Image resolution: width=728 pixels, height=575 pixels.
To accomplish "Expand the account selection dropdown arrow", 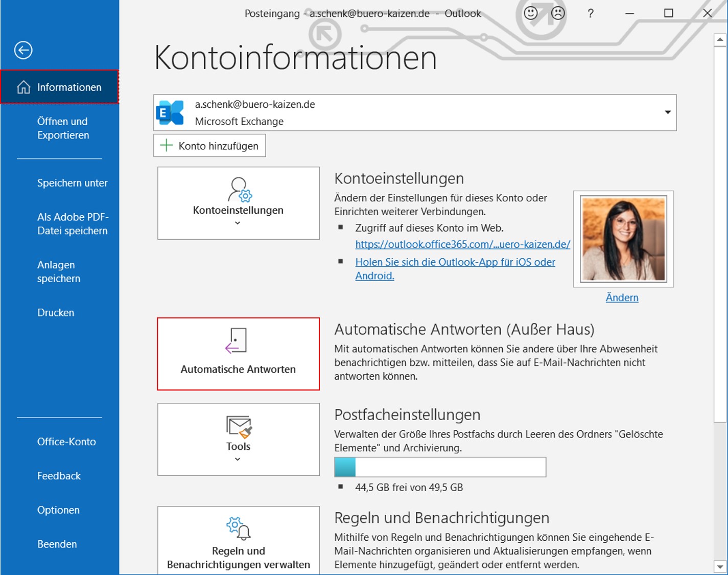I will point(667,112).
